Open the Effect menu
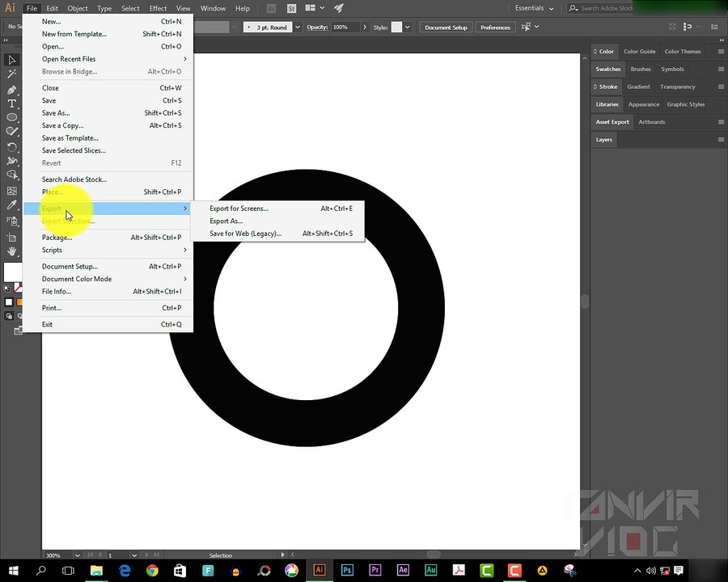 (158, 8)
